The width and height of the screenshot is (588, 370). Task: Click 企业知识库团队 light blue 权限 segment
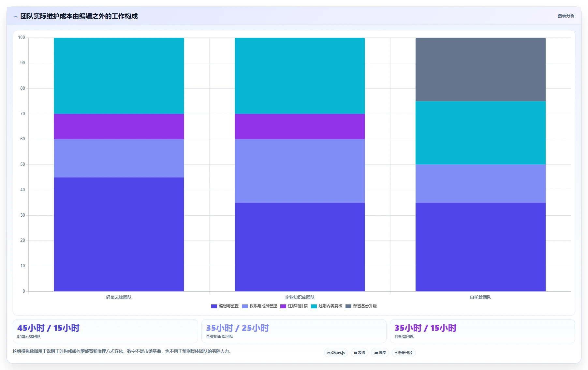pos(300,171)
